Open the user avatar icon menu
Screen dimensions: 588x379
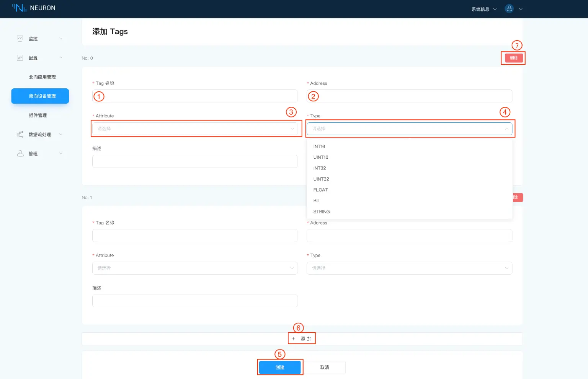(x=509, y=9)
